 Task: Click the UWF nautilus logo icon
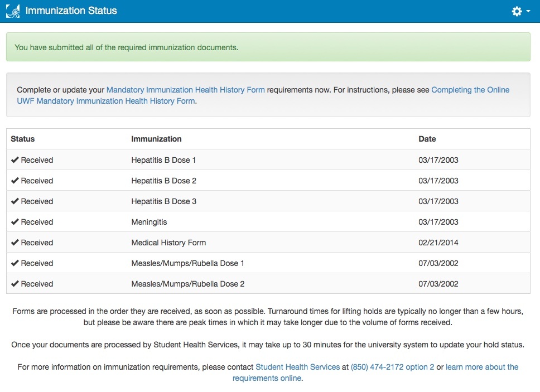pos(13,11)
